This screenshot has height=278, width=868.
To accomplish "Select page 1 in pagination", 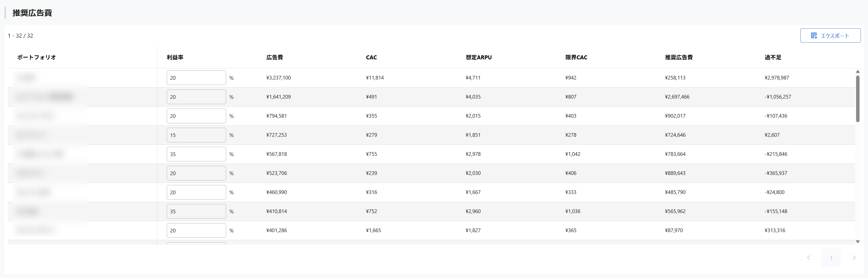I will pyautogui.click(x=831, y=258).
